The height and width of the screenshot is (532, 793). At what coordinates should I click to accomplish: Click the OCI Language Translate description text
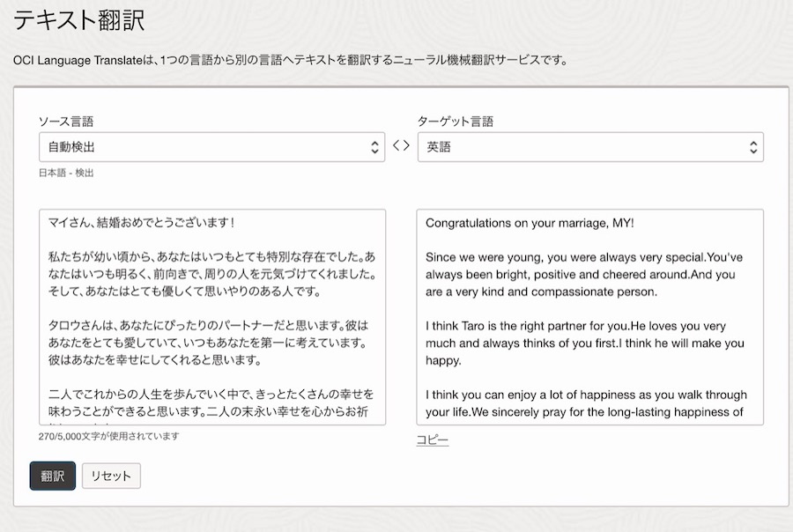[x=291, y=61]
